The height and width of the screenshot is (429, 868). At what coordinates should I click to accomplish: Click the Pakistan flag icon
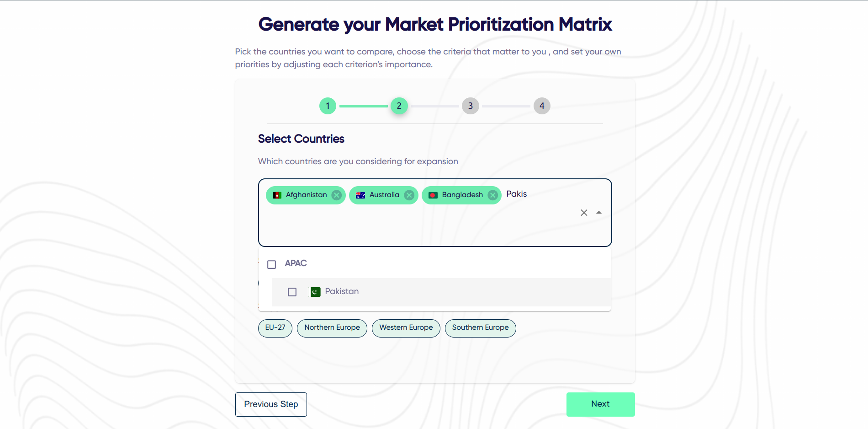coord(315,292)
